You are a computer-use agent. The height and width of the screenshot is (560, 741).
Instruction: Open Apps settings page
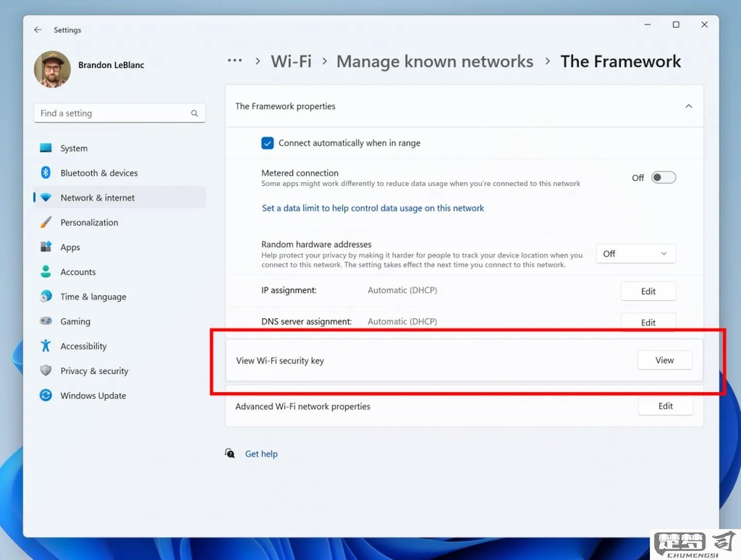[x=119, y=247]
